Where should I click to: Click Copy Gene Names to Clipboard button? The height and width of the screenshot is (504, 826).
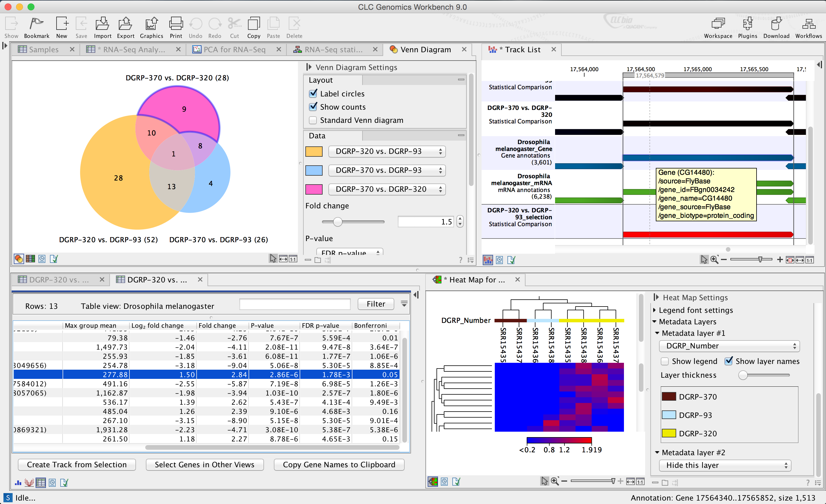[339, 464]
